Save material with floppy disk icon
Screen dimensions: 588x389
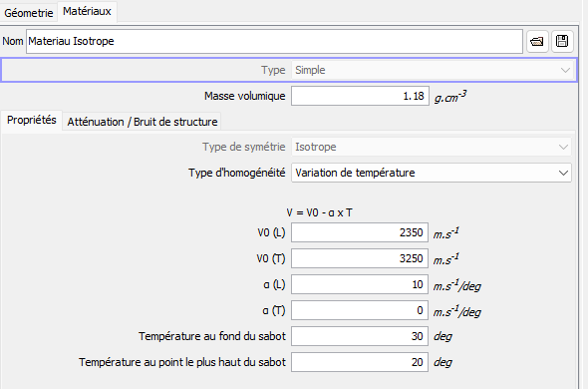coord(562,41)
